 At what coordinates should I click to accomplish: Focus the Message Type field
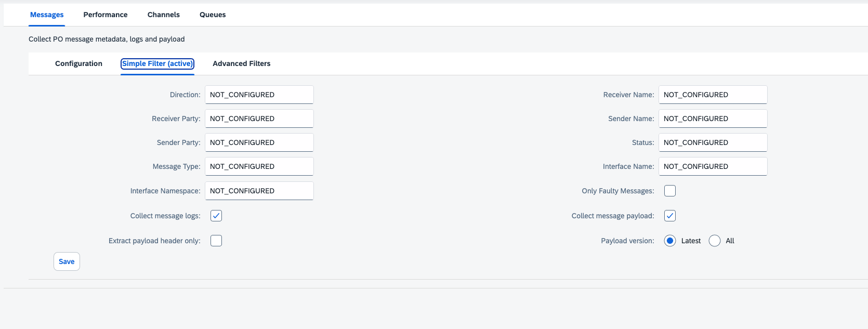pyautogui.click(x=259, y=166)
